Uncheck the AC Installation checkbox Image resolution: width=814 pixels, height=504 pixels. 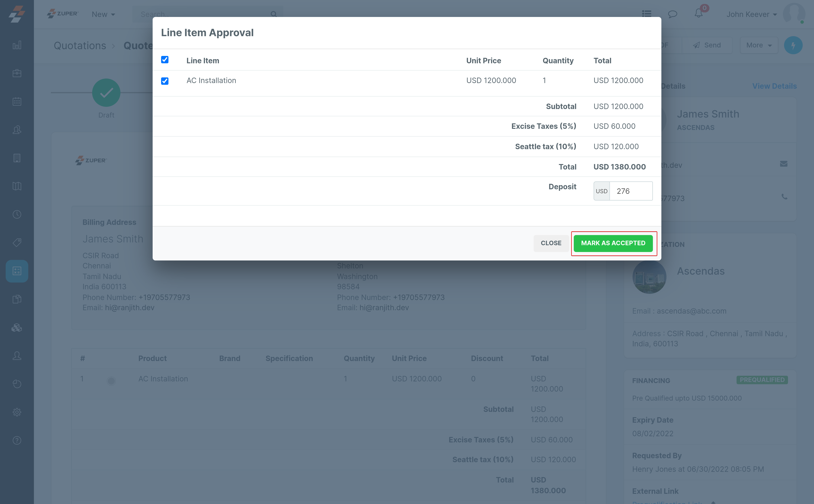click(165, 81)
